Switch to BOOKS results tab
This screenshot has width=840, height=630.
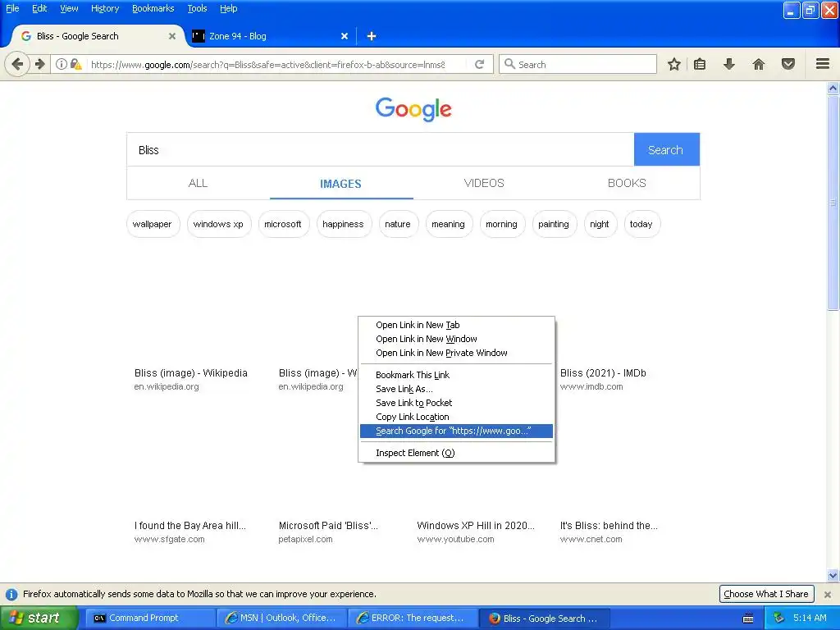[627, 183]
